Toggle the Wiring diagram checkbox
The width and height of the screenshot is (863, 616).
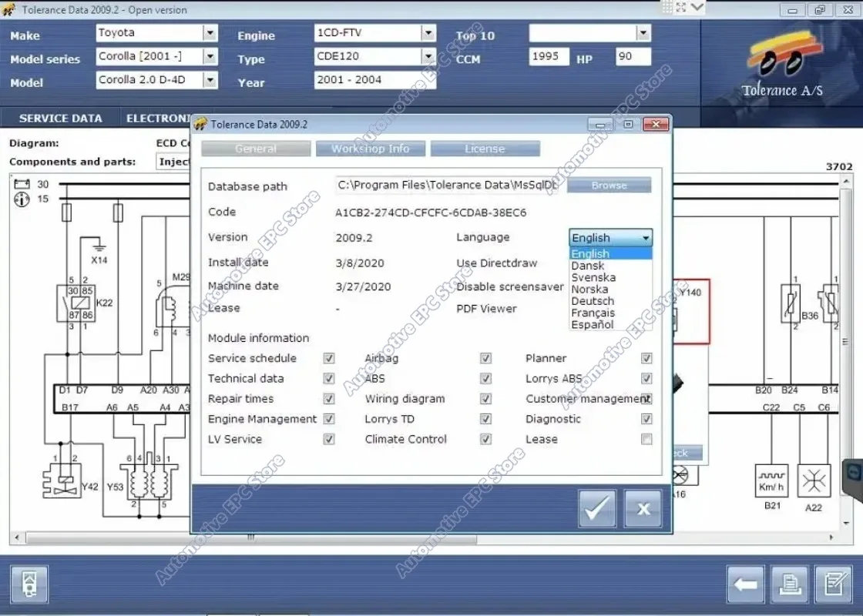(485, 399)
